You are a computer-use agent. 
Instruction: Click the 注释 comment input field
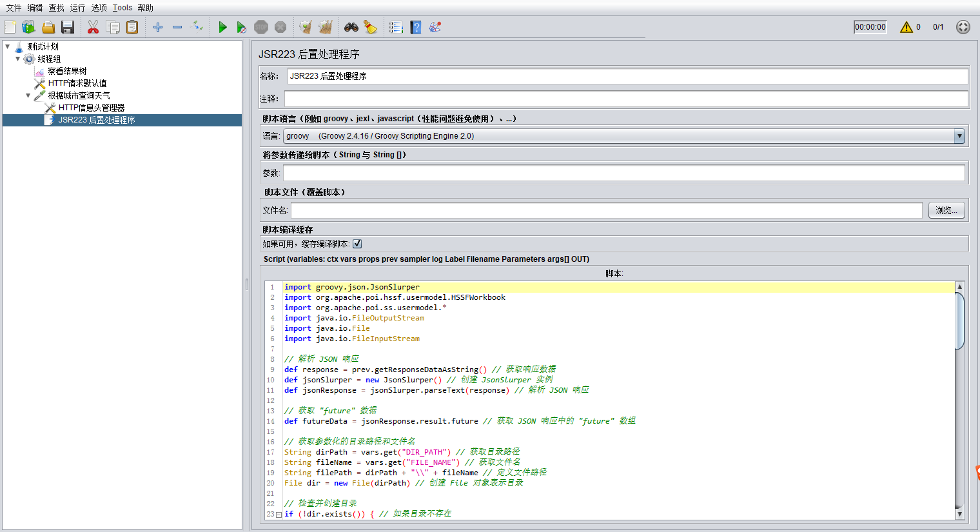[x=626, y=99]
